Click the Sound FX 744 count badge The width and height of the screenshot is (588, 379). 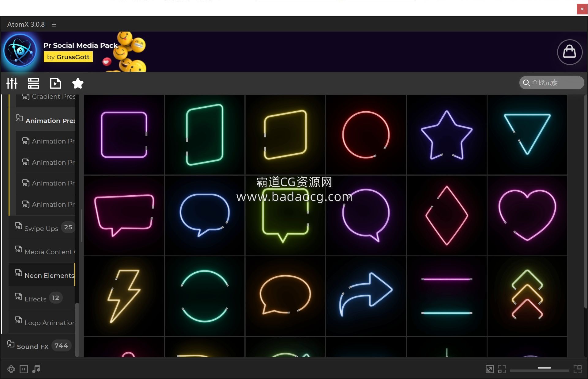[x=61, y=346]
